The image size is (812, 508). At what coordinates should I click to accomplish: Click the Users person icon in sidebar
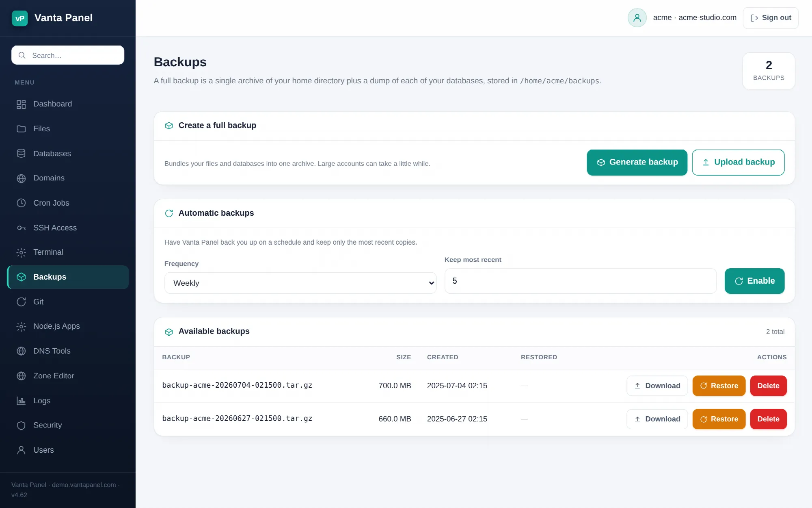[21, 450]
